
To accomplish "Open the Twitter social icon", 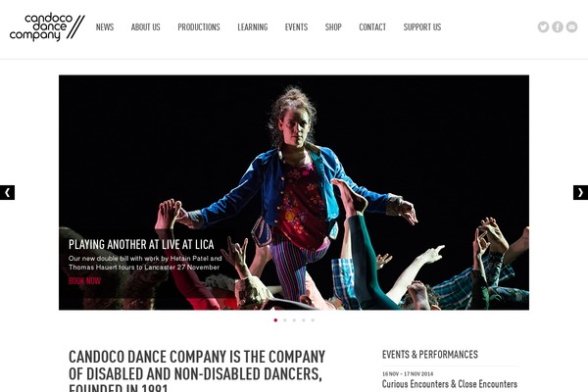I will point(543,27).
